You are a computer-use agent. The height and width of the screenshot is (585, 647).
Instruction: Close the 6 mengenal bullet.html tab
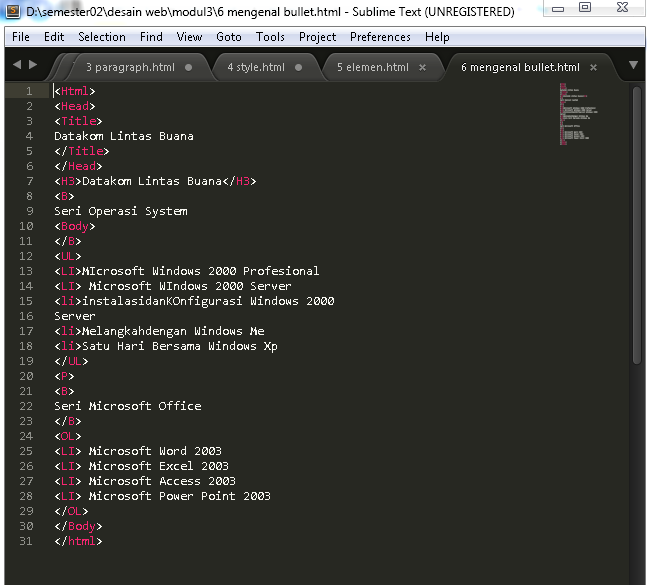tap(593, 68)
